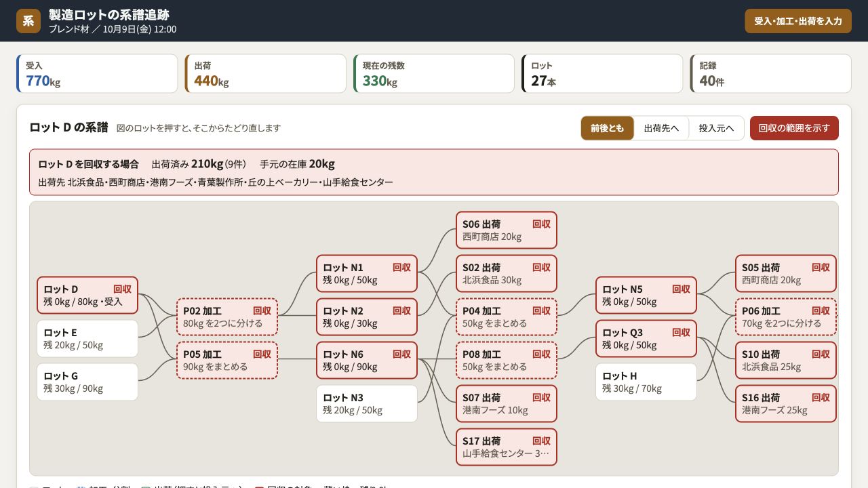Select the ロット N5 node
The width and height of the screenshot is (868, 488).
pos(646,295)
